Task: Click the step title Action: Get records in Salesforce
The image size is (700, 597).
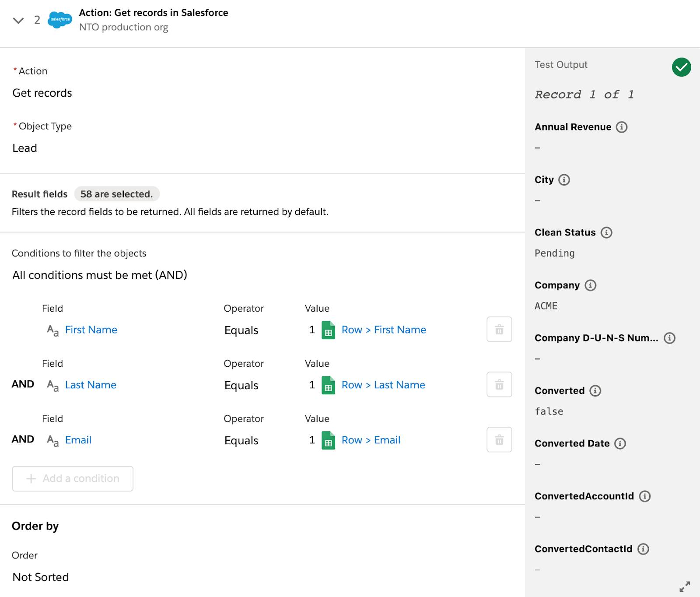Action: [154, 13]
